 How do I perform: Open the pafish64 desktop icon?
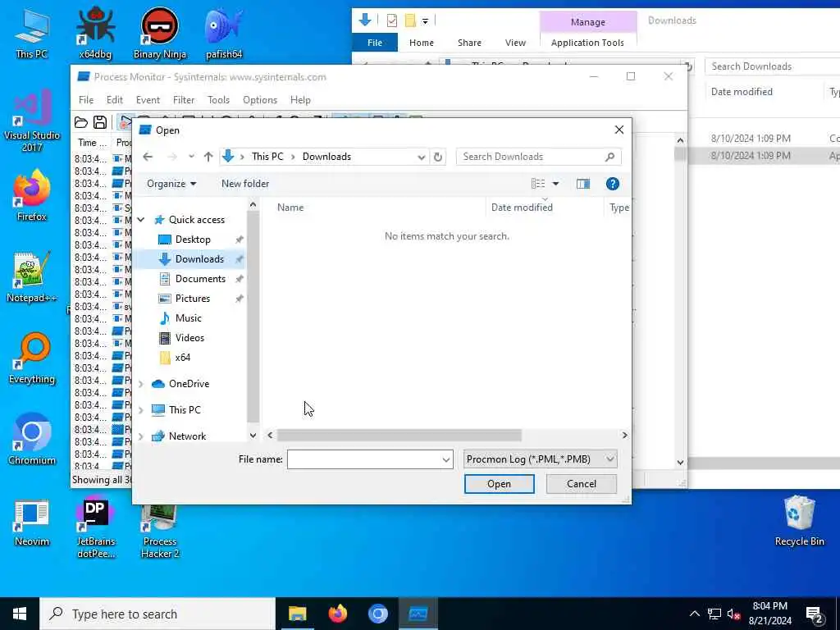(x=224, y=33)
